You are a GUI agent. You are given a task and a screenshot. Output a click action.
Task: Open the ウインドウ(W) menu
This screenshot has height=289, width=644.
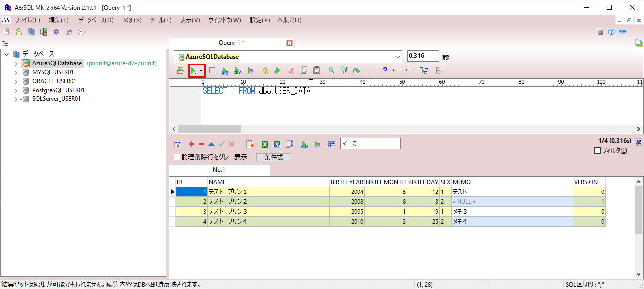pyautogui.click(x=224, y=20)
